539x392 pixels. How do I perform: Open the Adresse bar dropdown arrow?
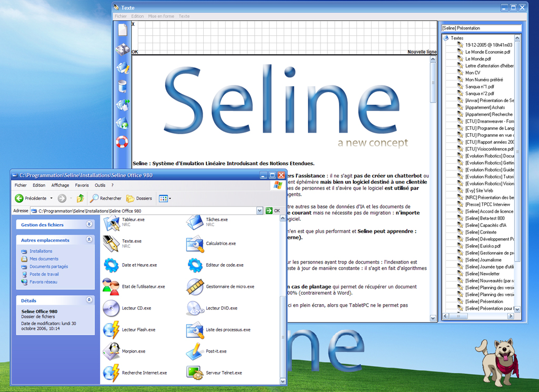pyautogui.click(x=259, y=210)
